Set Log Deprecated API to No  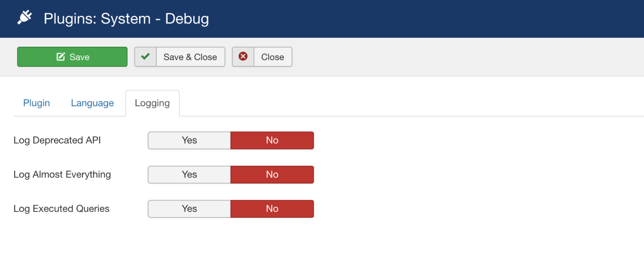[x=272, y=140]
